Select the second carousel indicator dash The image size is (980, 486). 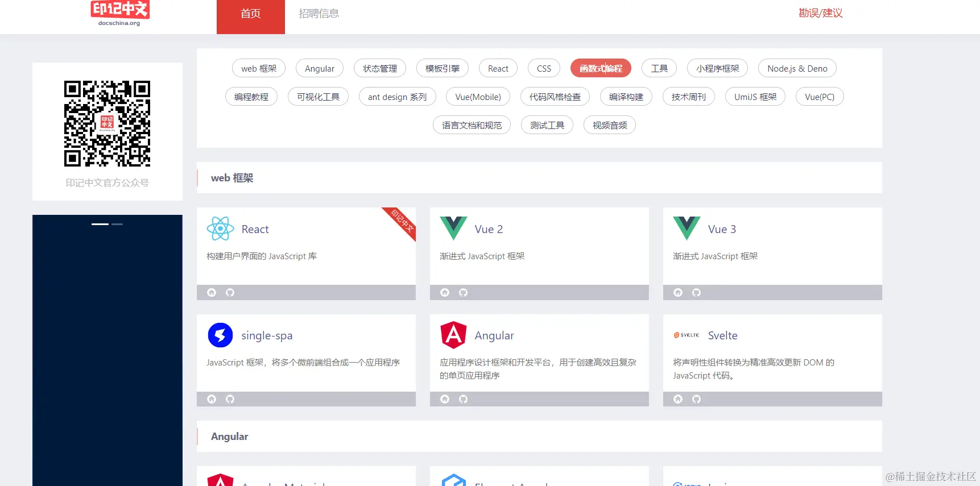117,224
